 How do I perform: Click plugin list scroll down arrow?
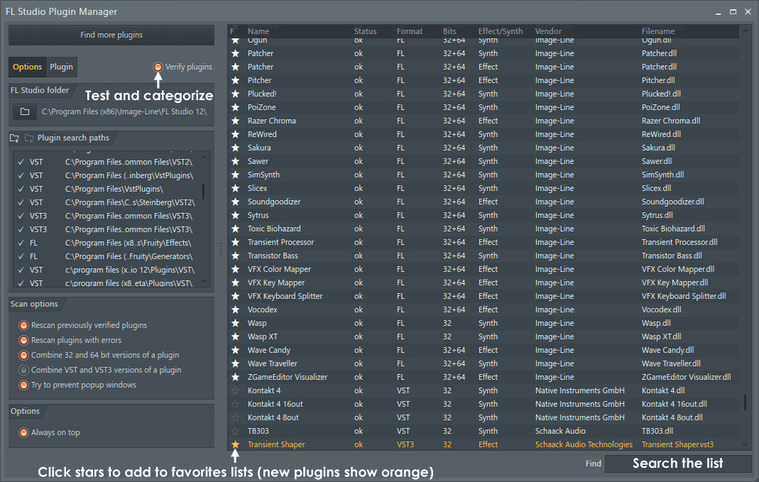point(745,444)
